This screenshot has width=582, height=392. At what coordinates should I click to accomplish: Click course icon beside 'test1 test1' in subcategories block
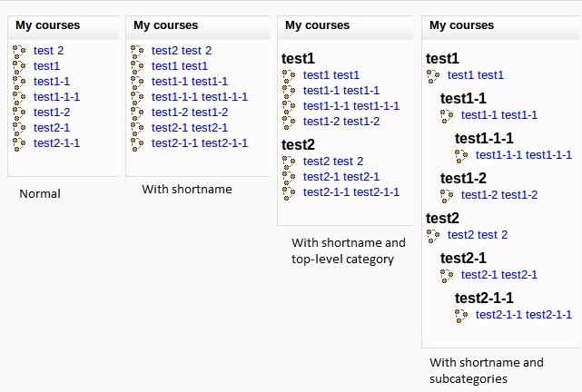click(x=433, y=76)
